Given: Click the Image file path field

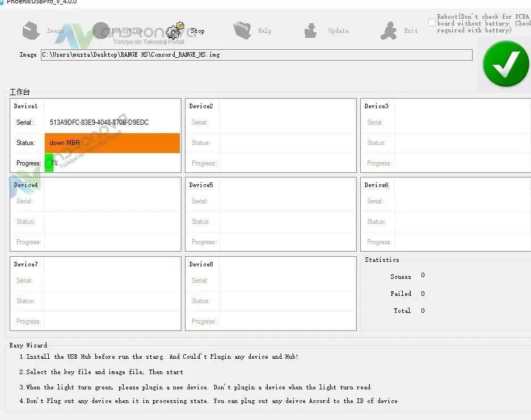Looking at the screenshot, I should tap(256, 55).
